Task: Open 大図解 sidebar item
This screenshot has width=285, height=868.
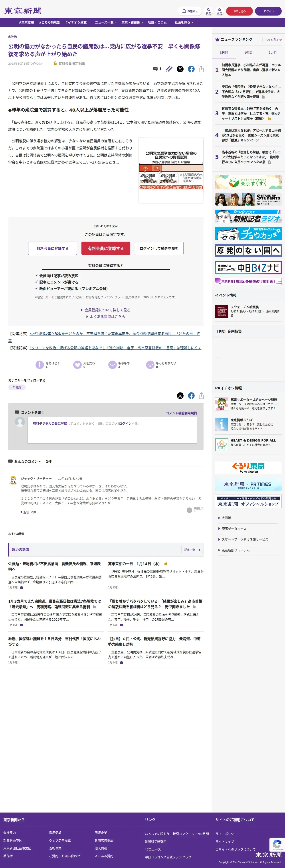Action: (226, 518)
